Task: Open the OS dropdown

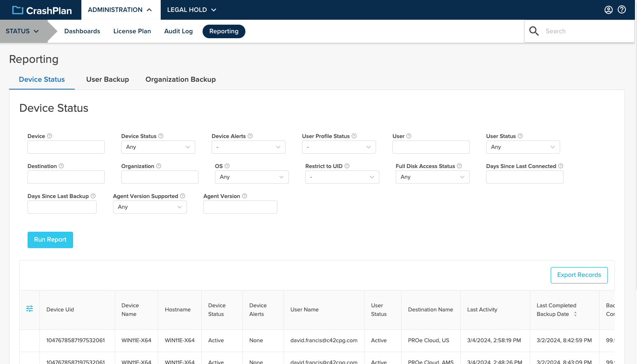Action: pyautogui.click(x=252, y=177)
